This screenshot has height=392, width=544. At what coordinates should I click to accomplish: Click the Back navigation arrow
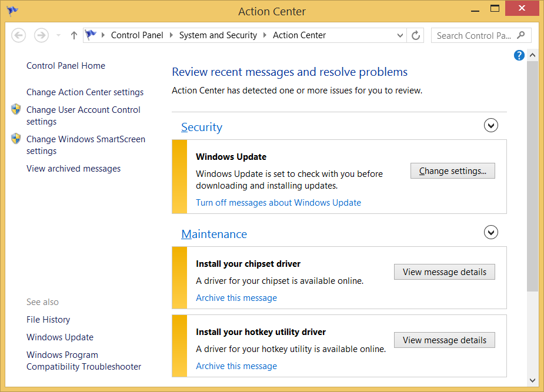pos(19,35)
